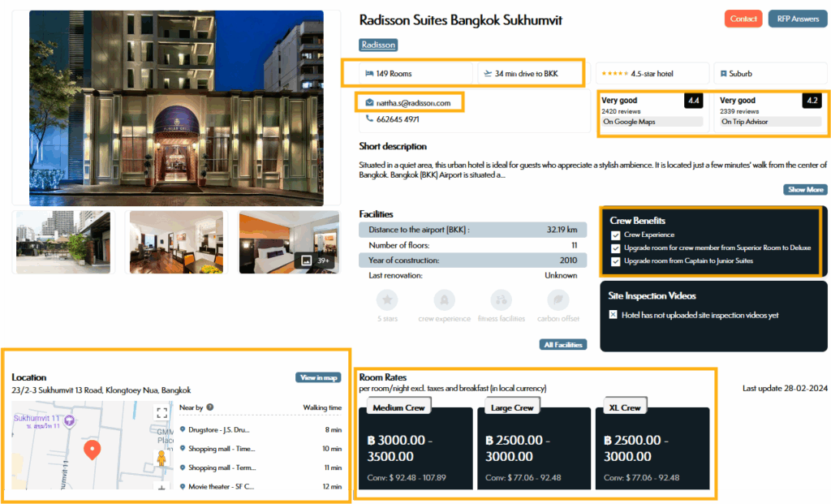Image resolution: width=831 pixels, height=504 pixels.
Task: Click the envelope icon next to email address
Action: [369, 103]
